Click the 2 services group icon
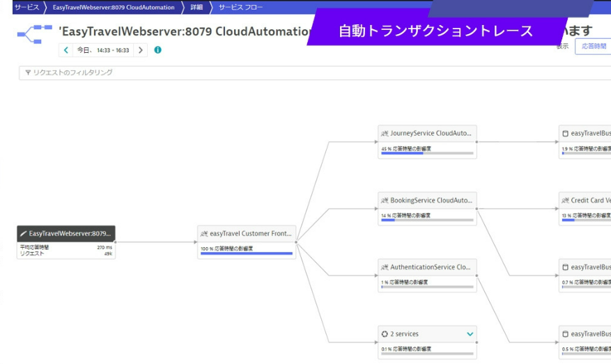This screenshot has width=611, height=364. click(x=385, y=334)
